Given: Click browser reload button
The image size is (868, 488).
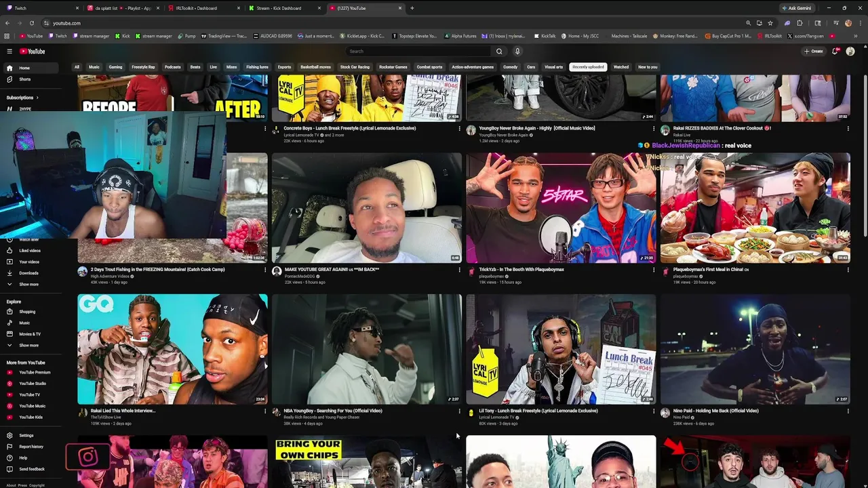Looking at the screenshot, I should 31,23.
